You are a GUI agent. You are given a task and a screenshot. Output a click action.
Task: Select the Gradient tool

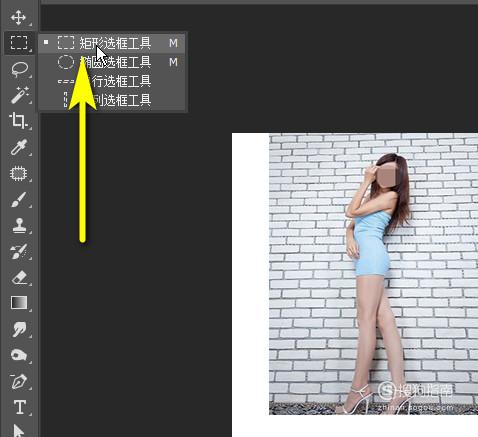(x=19, y=303)
